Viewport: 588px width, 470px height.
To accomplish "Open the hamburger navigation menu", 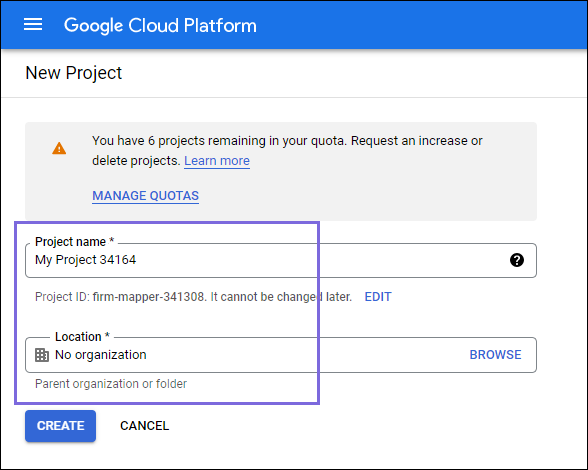I will pyautogui.click(x=33, y=25).
